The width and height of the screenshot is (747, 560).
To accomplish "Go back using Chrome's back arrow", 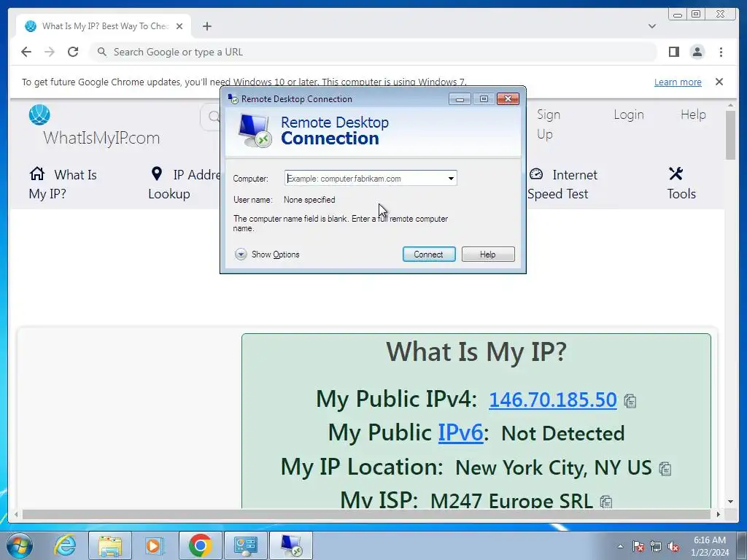I will pos(26,52).
